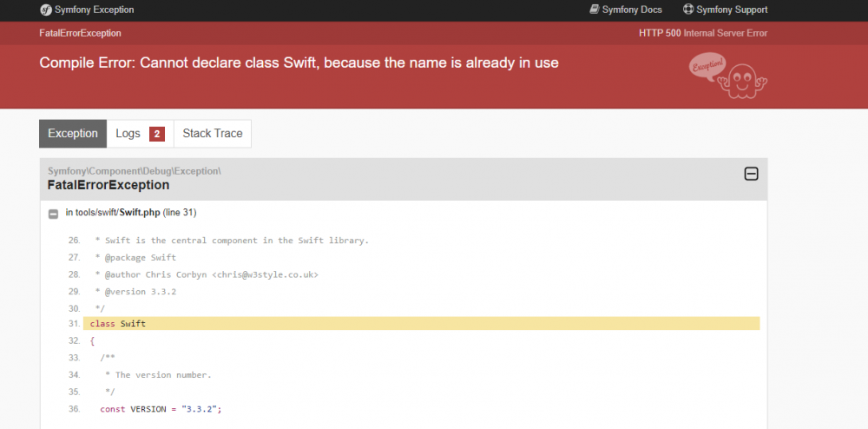Click the Compile Error message heading

click(299, 63)
